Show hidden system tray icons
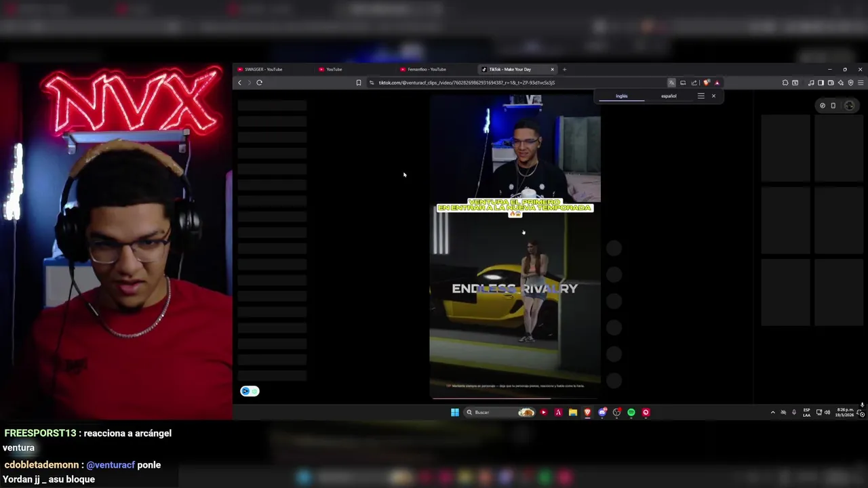The width and height of the screenshot is (868, 488). [x=772, y=412]
